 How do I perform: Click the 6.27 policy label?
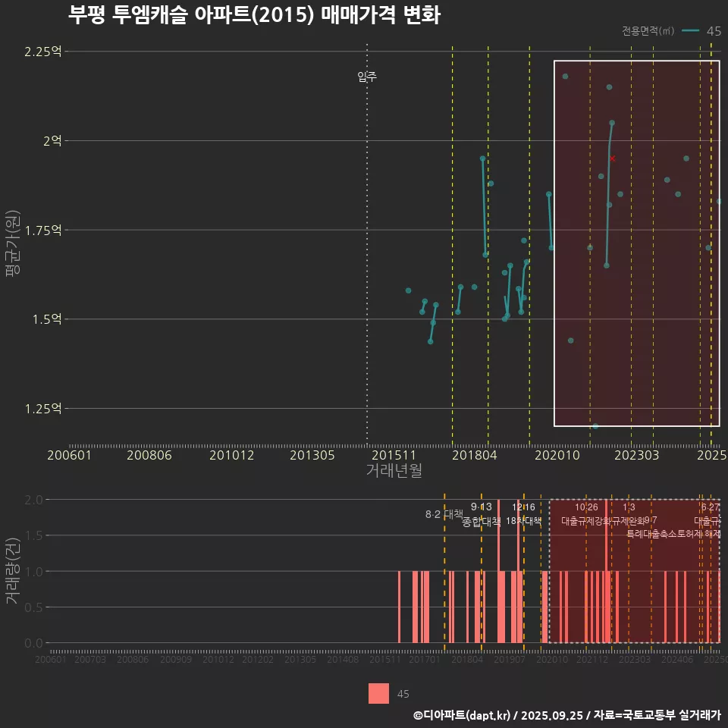coord(710,507)
